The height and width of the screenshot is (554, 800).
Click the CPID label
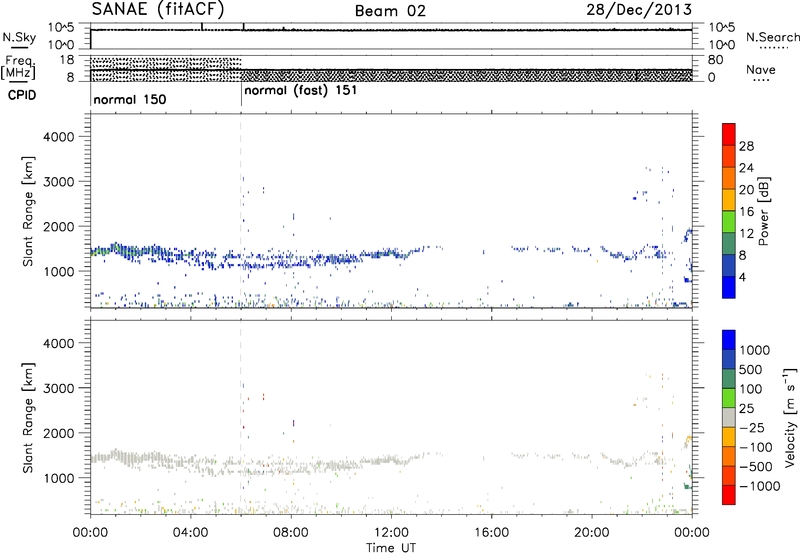pos(22,95)
